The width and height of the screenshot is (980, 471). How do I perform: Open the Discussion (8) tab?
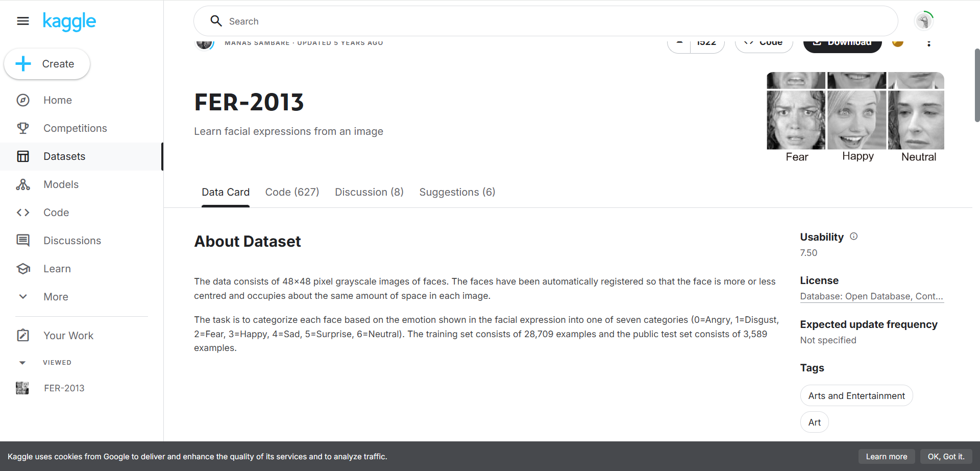pos(369,193)
